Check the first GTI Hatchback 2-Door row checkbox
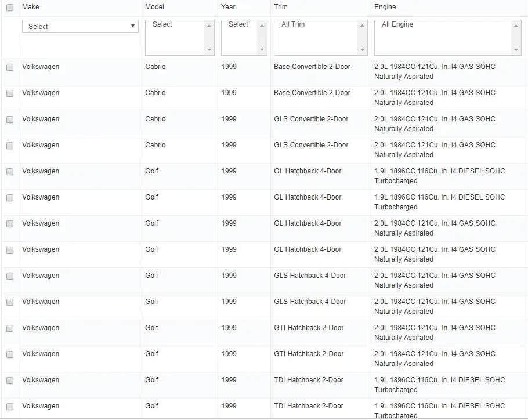The width and height of the screenshot is (528, 420). tap(10, 328)
